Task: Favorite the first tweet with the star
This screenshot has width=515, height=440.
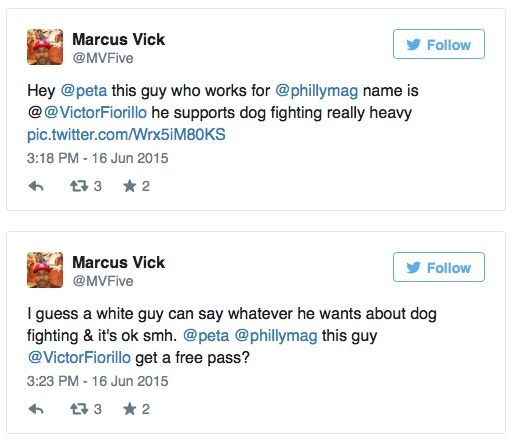Action: [129, 186]
